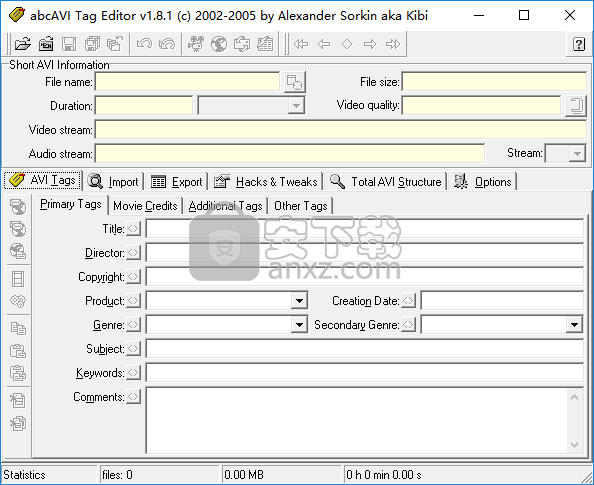Click the Creation Date input field
The image size is (594, 485).
[x=502, y=301]
